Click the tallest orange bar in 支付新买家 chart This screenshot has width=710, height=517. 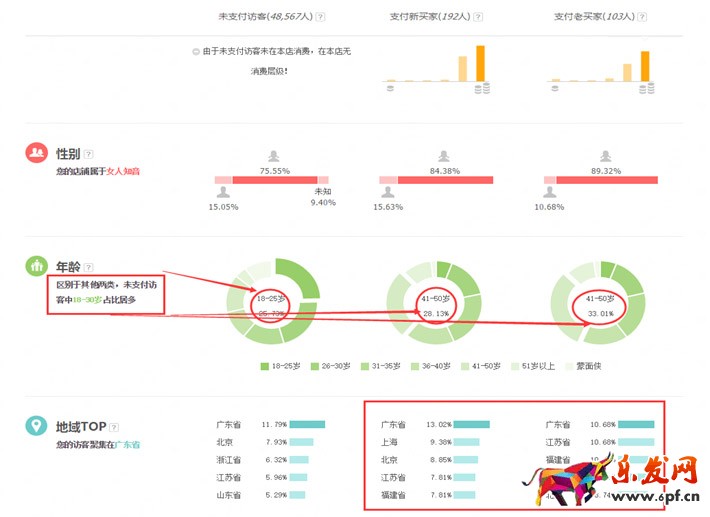click(x=480, y=64)
